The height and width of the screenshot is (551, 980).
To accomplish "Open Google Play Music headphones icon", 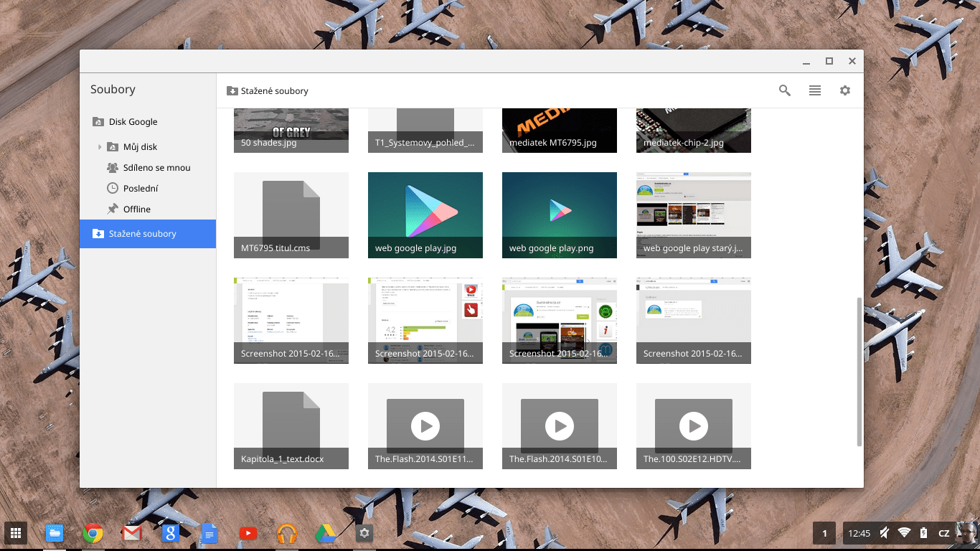I will click(287, 533).
